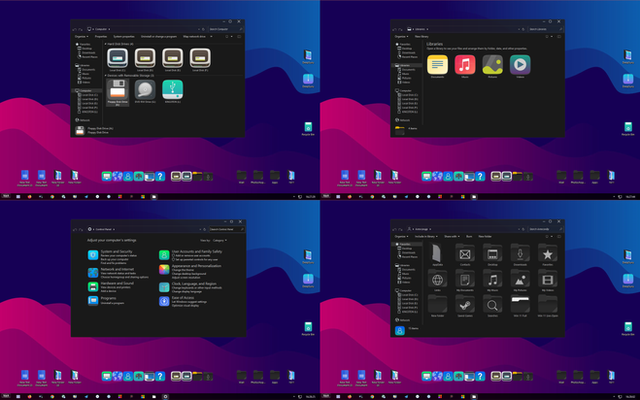Click Uninstall a program link
Screen dimensions: 640x400
tap(112, 303)
